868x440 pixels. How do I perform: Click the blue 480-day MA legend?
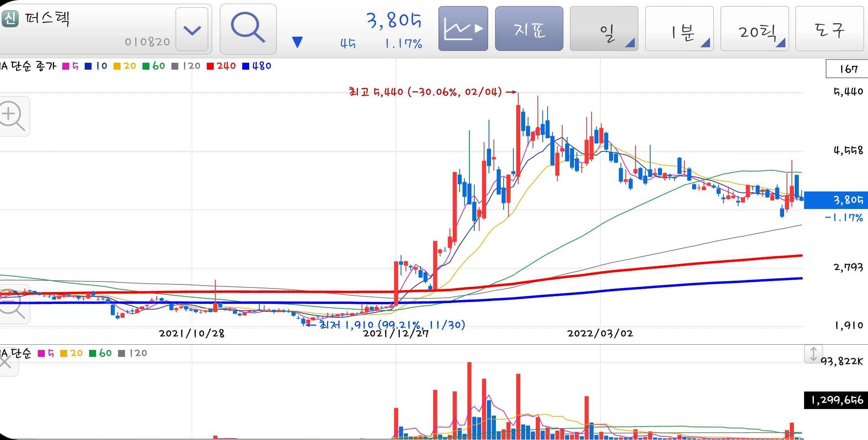click(256, 66)
